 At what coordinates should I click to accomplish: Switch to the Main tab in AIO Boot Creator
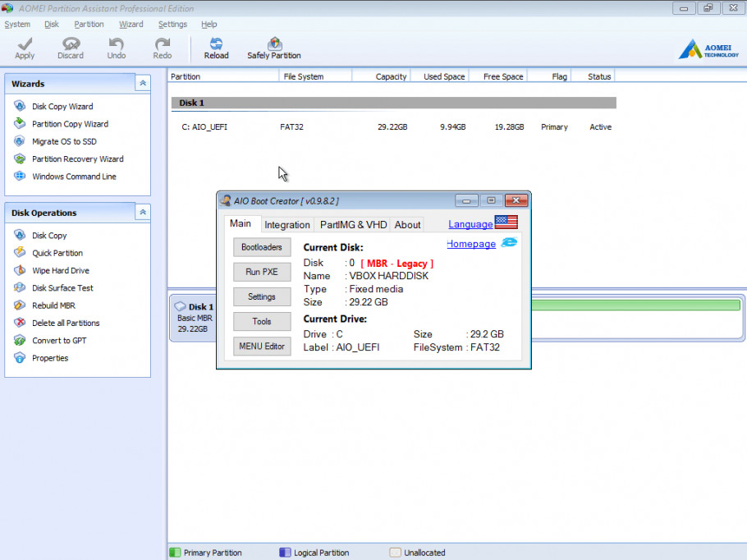pyautogui.click(x=241, y=223)
